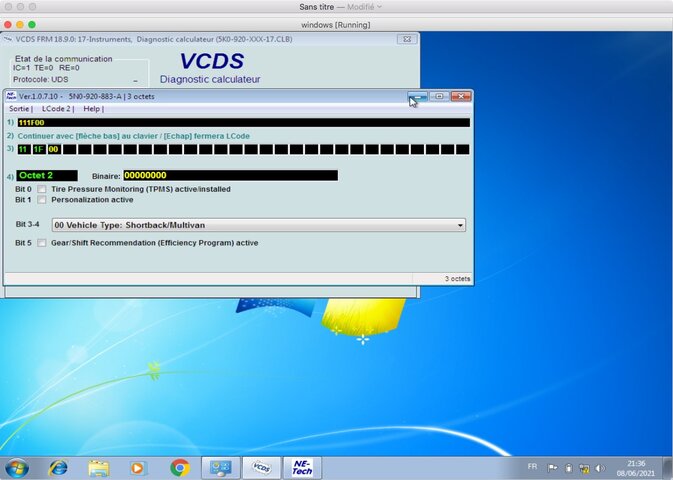The width and height of the screenshot is (673, 480).
Task: Open the network status tray icon
Action: click(584, 468)
